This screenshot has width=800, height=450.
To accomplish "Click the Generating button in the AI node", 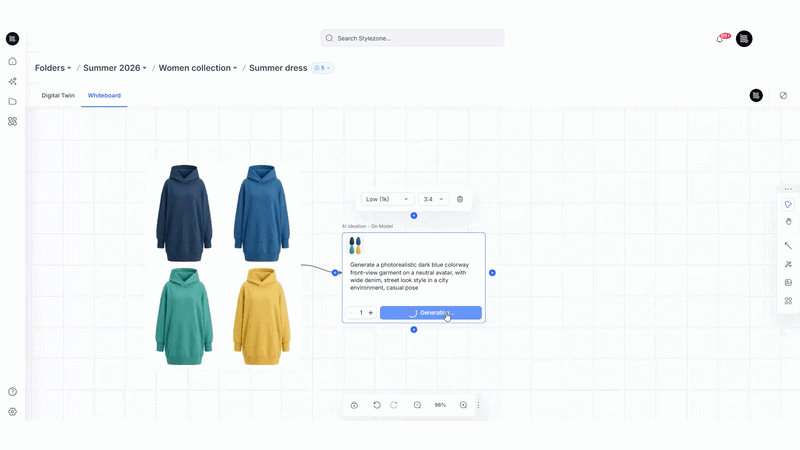I will 431,313.
